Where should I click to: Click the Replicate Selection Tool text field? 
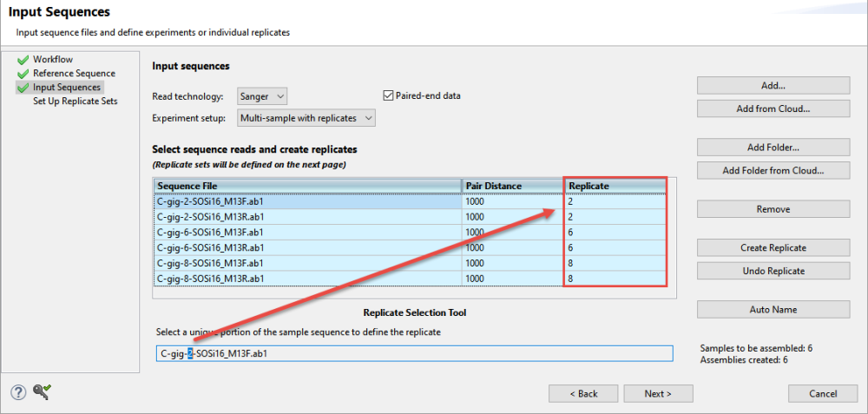click(x=415, y=353)
